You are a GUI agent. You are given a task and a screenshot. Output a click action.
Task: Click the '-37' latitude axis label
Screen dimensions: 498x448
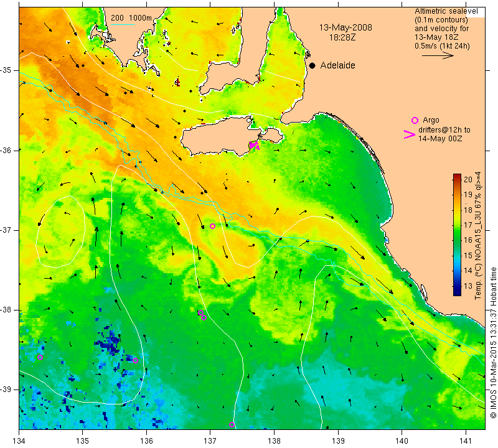tap(6, 230)
